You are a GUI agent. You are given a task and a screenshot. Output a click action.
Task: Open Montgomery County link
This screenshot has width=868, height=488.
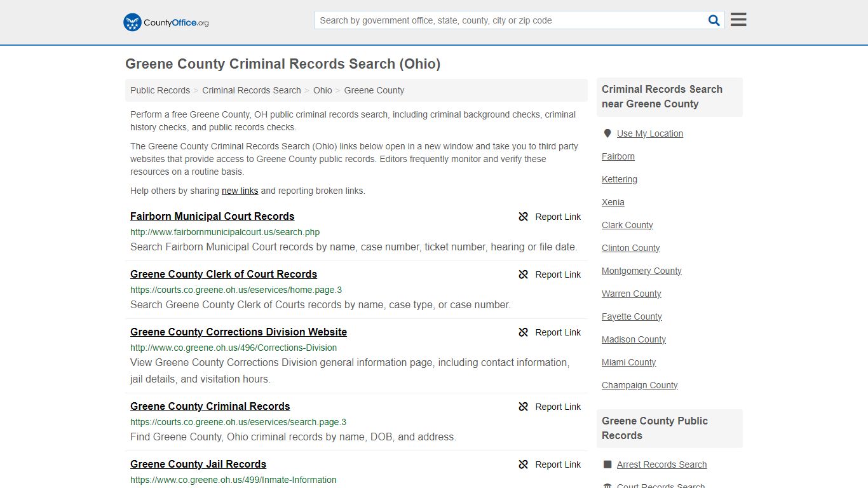[642, 271]
